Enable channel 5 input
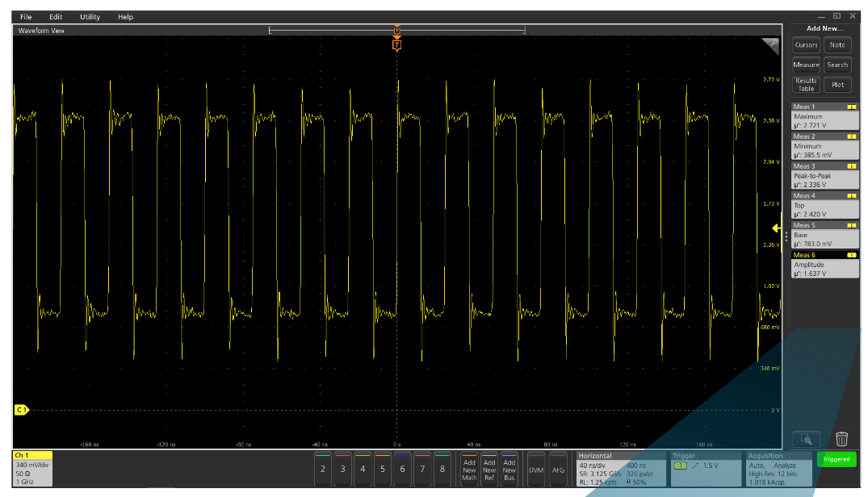868x497 pixels. tap(383, 468)
